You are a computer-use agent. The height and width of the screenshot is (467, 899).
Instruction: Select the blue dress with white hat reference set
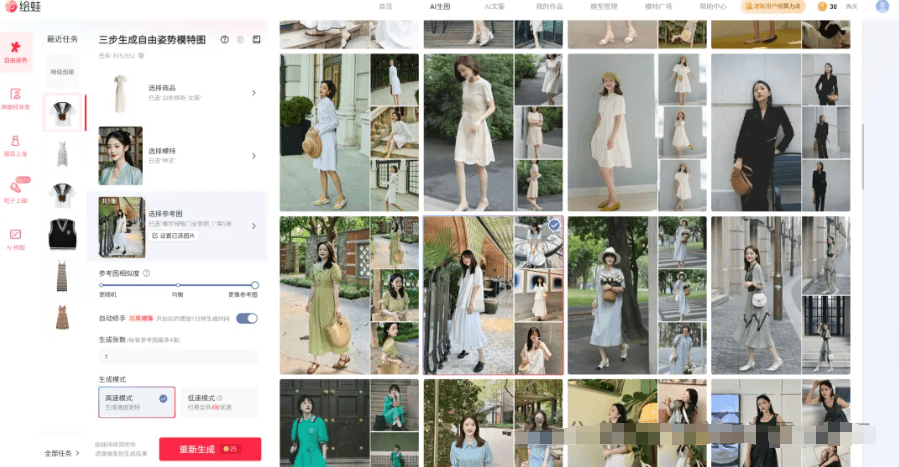tap(637, 295)
